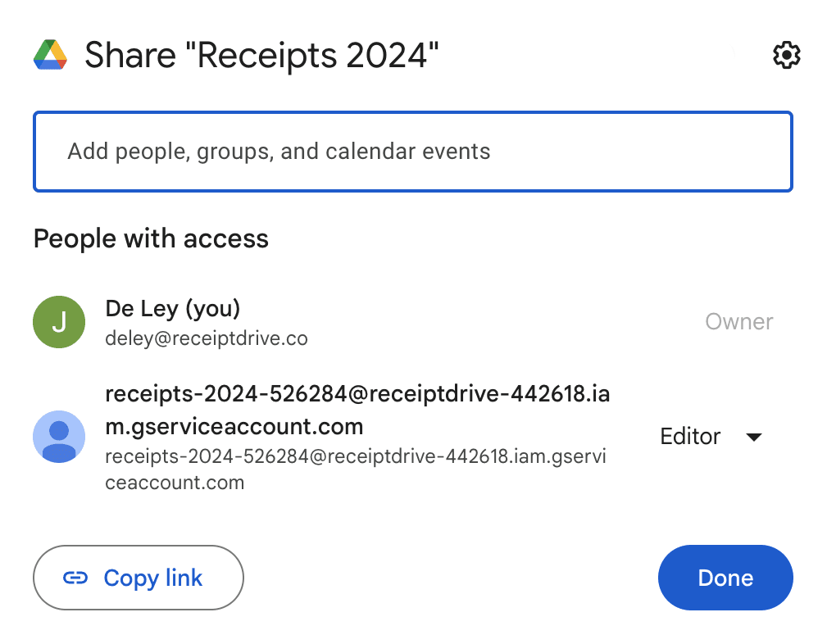827x644 pixels.
Task: Focus the Add people, groups, and calendar events field
Action: (412, 152)
